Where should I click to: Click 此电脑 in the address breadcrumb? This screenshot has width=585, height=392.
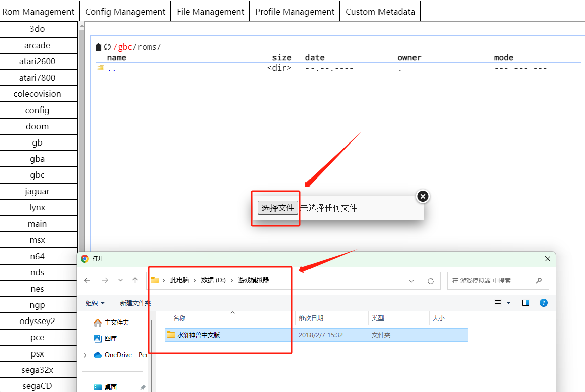(180, 280)
